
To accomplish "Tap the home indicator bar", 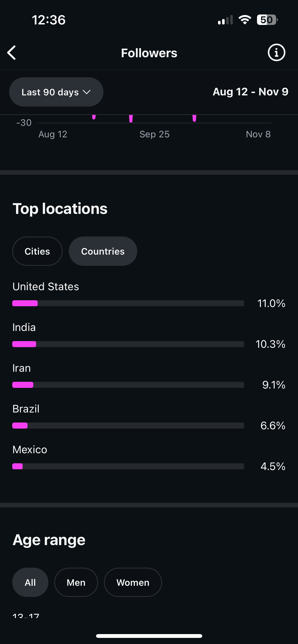I will (149, 636).
